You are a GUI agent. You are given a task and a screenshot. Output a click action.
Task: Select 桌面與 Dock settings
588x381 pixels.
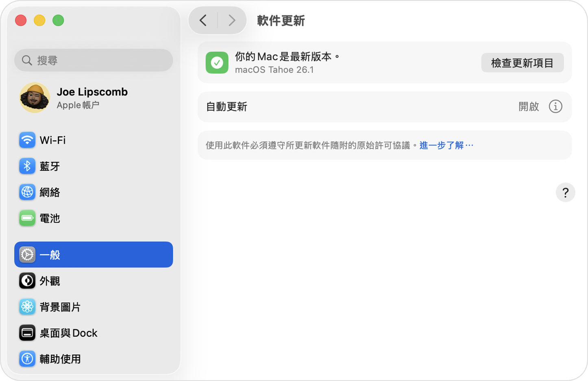tap(61, 333)
